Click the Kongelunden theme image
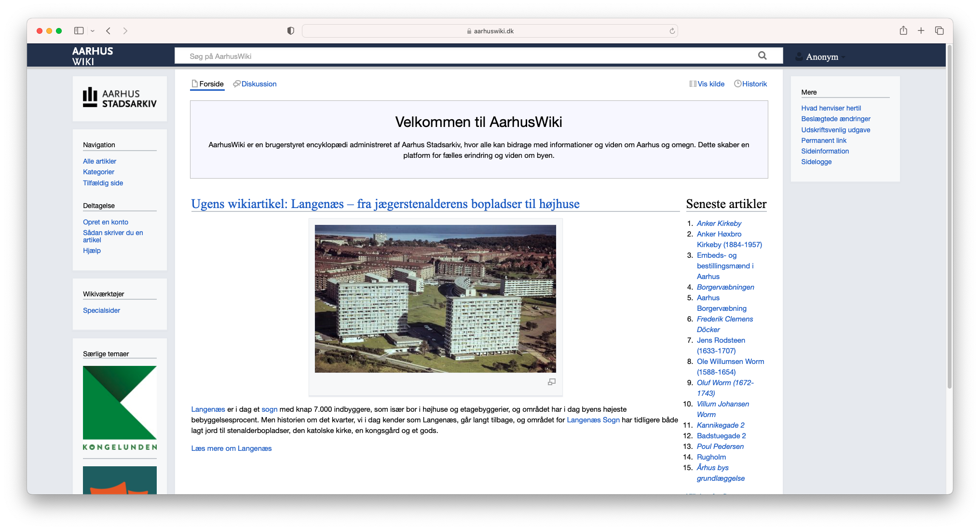 click(120, 408)
